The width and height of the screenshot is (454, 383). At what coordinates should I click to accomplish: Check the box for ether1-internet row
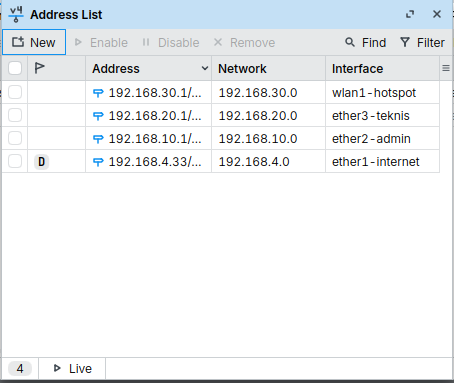point(15,161)
